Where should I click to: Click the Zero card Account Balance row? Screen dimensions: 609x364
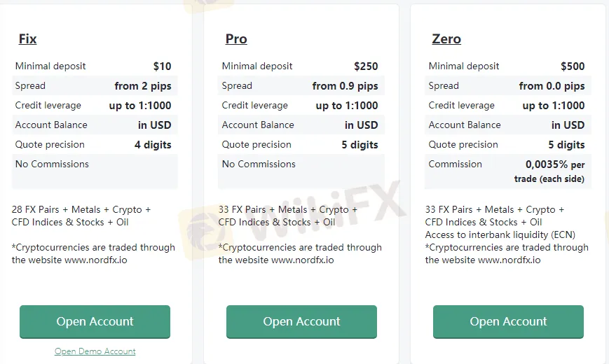(x=508, y=125)
